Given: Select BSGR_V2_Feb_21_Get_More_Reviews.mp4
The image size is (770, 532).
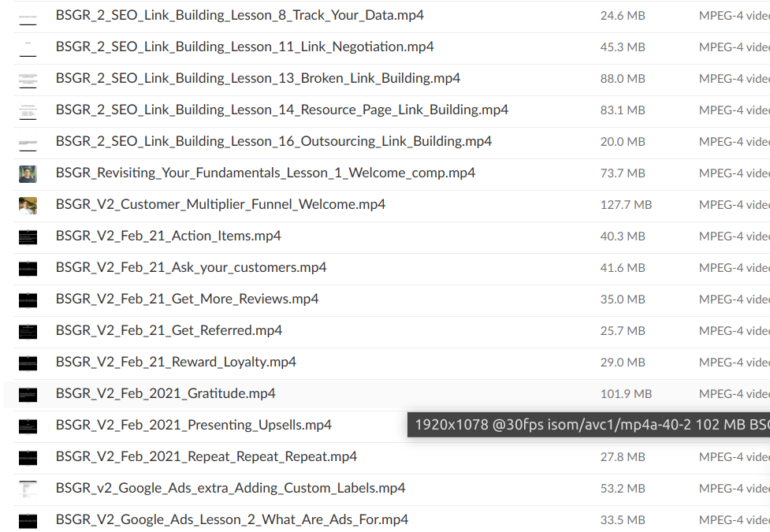Looking at the screenshot, I should point(187,299).
